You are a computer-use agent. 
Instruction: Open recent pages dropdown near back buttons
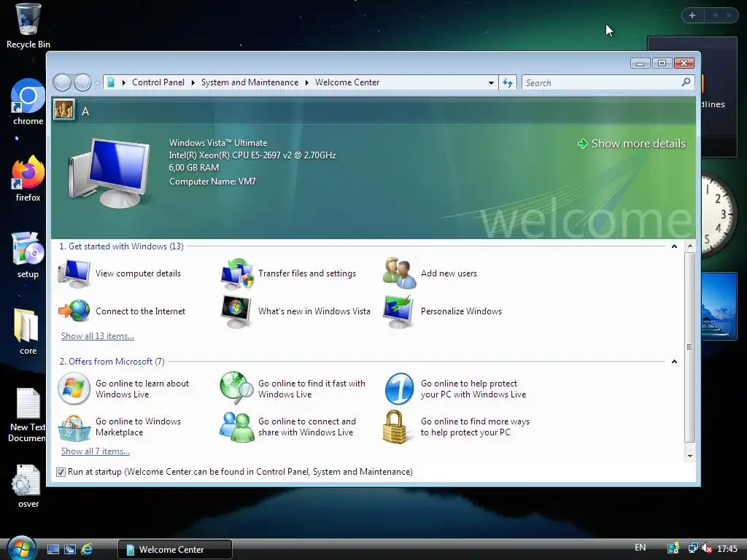(x=97, y=83)
